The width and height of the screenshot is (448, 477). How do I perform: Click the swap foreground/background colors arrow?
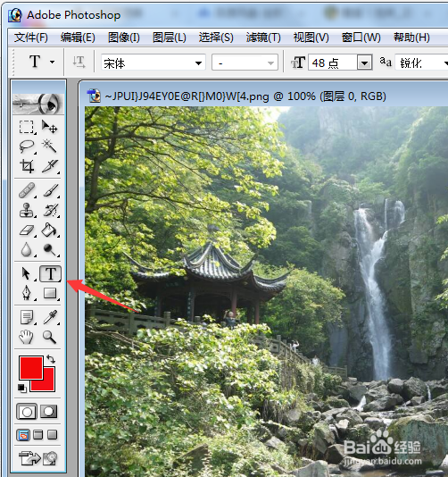tap(51, 359)
